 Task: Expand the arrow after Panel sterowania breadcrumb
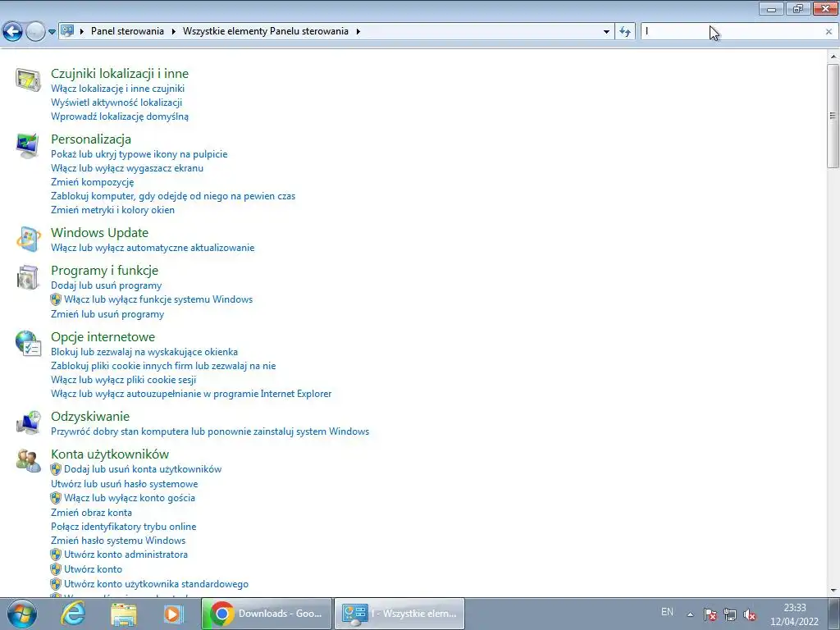point(174,32)
